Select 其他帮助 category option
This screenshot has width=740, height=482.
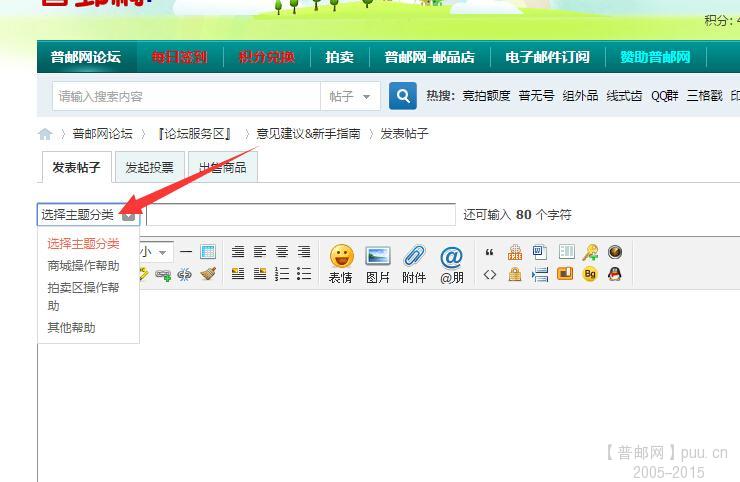(x=71, y=328)
